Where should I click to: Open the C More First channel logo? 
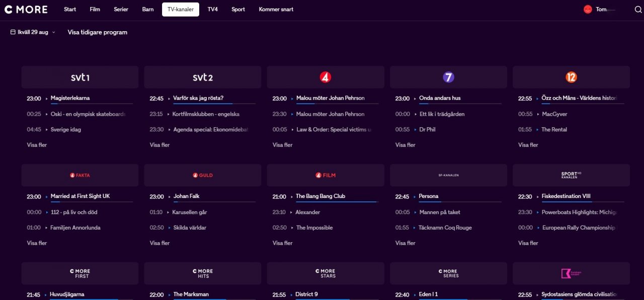point(80,273)
